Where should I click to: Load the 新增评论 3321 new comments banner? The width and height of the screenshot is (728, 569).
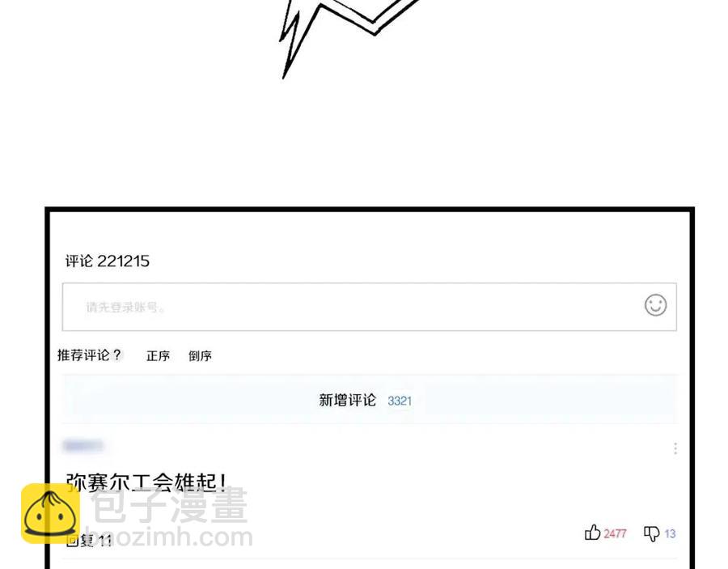[369, 400]
